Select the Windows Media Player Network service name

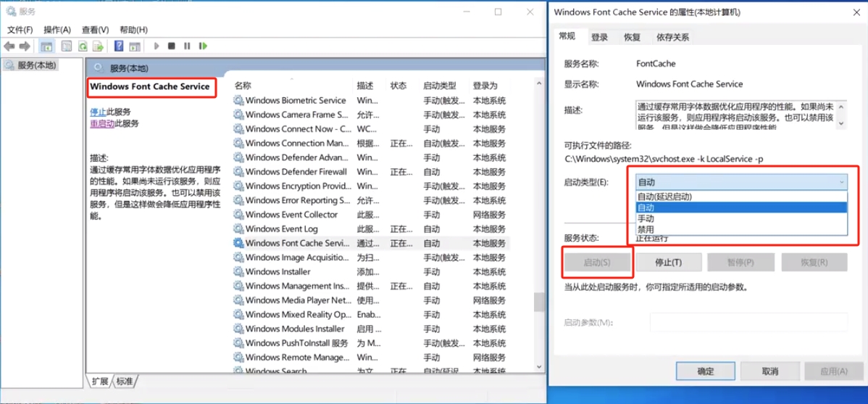tap(299, 300)
